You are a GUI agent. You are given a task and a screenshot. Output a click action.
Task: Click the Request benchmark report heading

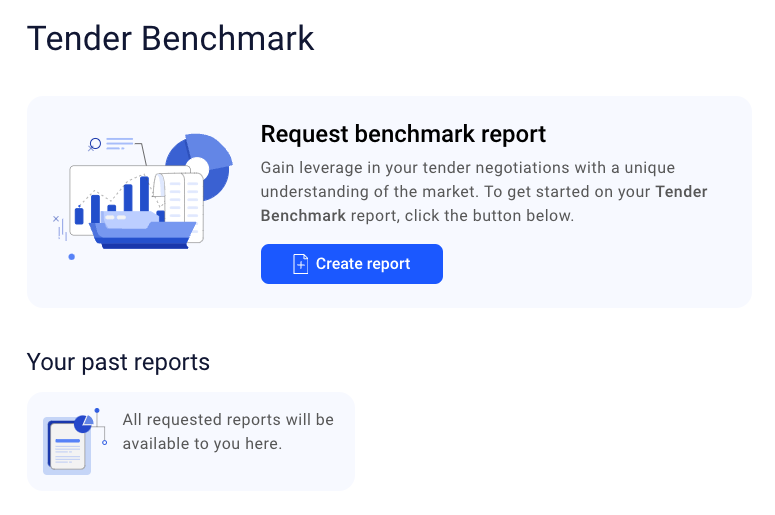pyautogui.click(x=403, y=134)
